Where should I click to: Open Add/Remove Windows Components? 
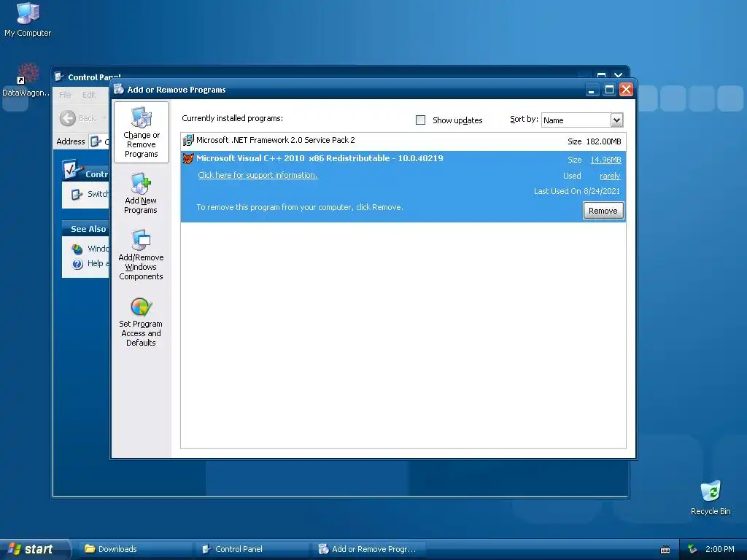coord(141,254)
